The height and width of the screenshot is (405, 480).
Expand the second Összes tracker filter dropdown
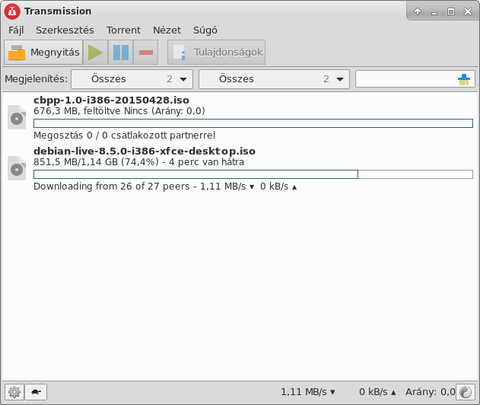click(274, 79)
